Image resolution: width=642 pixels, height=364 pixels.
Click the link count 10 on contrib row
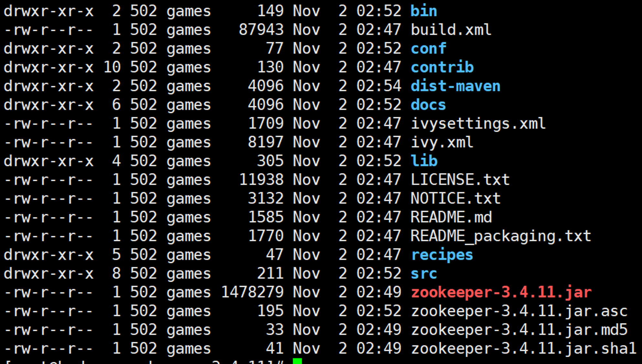coord(112,67)
